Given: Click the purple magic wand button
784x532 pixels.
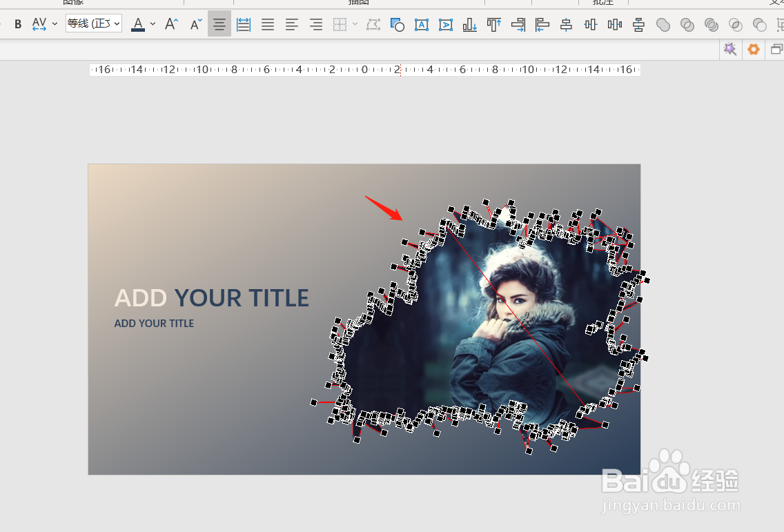Looking at the screenshot, I should [x=730, y=49].
